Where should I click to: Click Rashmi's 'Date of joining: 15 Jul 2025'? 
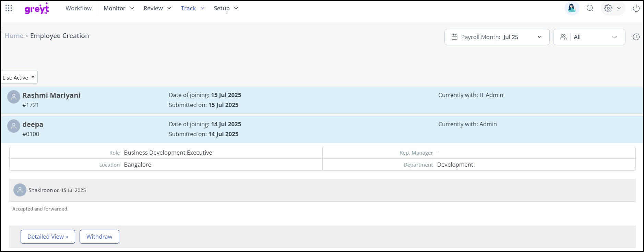(205, 95)
